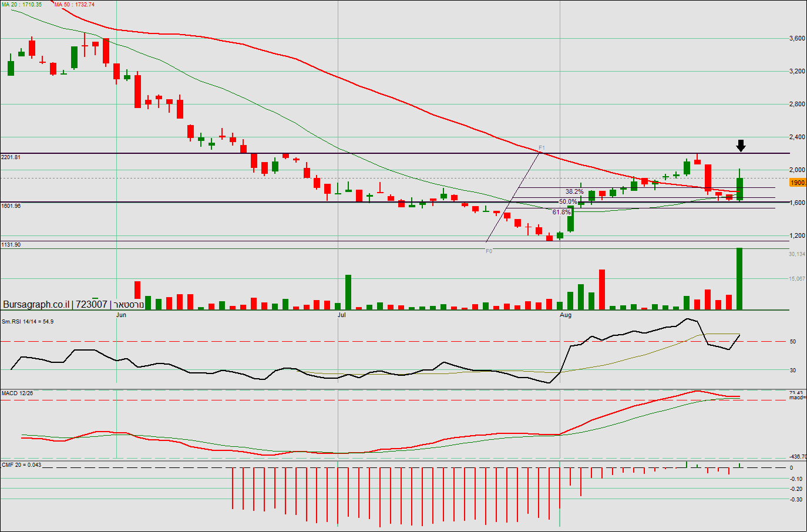807x532 pixels.
Task: Click the MA 20 : 1710.35 label
Action: click(x=22, y=5)
